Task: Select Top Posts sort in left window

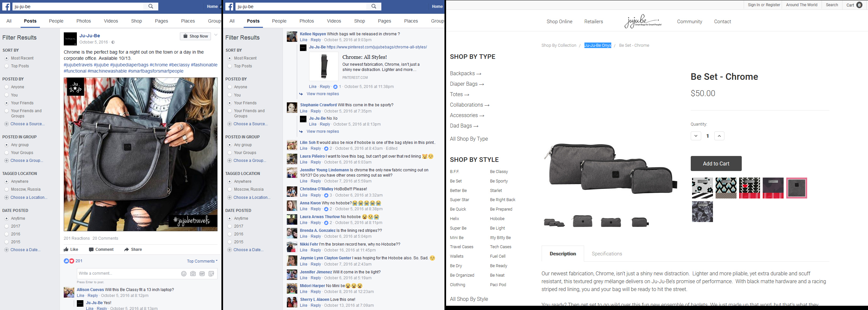Action: [7, 66]
